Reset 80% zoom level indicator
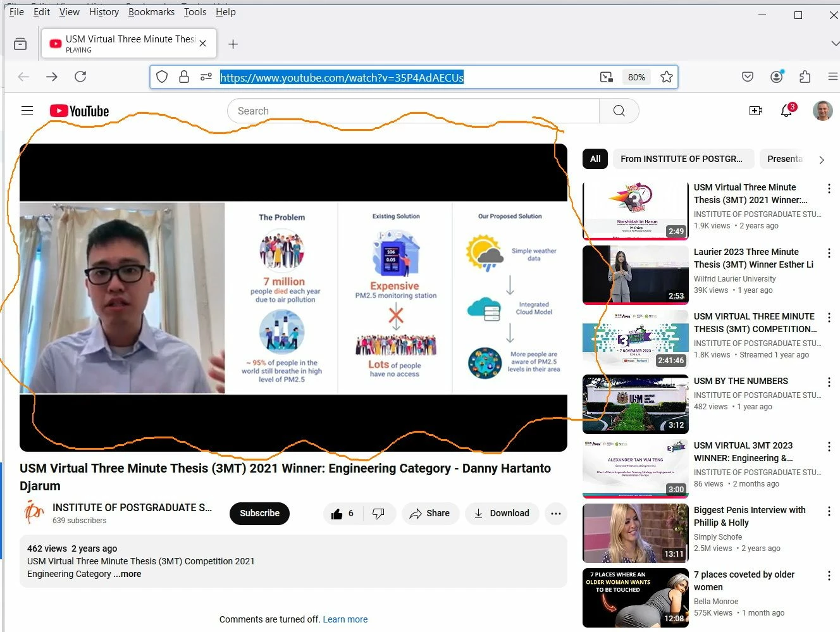This screenshot has width=840, height=632. 636,77
